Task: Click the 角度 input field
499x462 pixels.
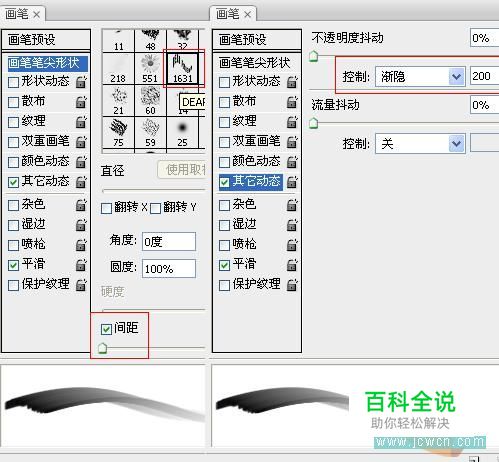Action: tap(169, 241)
